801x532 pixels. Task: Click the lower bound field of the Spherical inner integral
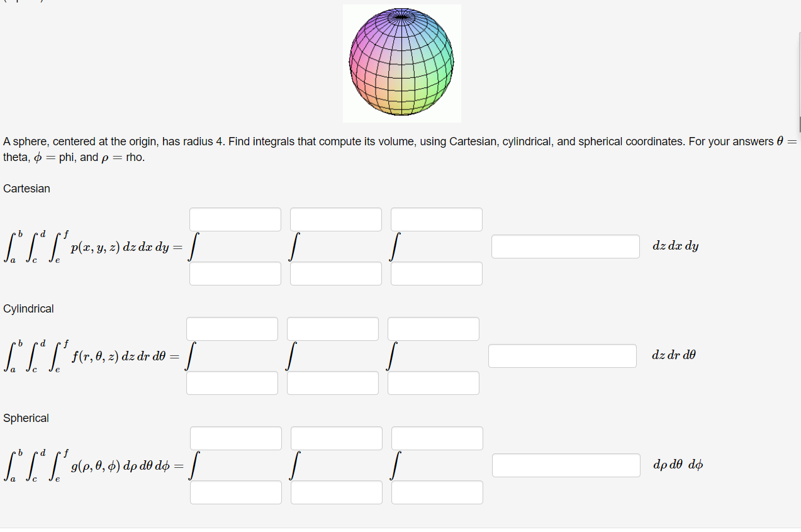pyautogui.click(x=437, y=492)
